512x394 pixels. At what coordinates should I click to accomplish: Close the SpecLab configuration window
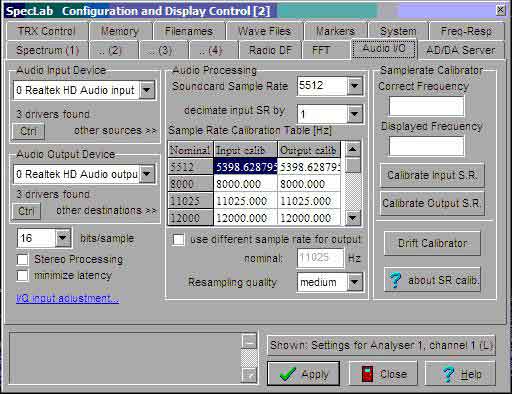click(x=501, y=10)
